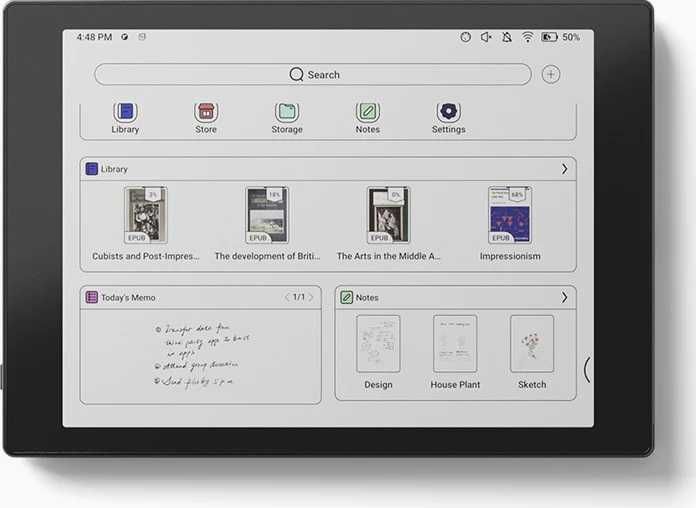696x508 pixels.
Task: Tap the circular refresh mode status icon
Action: [x=465, y=37]
